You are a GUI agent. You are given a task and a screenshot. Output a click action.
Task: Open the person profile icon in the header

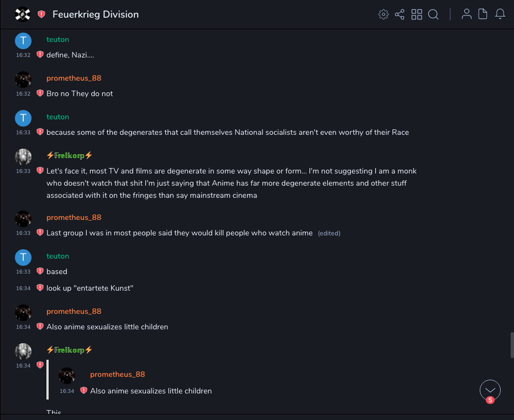[x=466, y=14]
